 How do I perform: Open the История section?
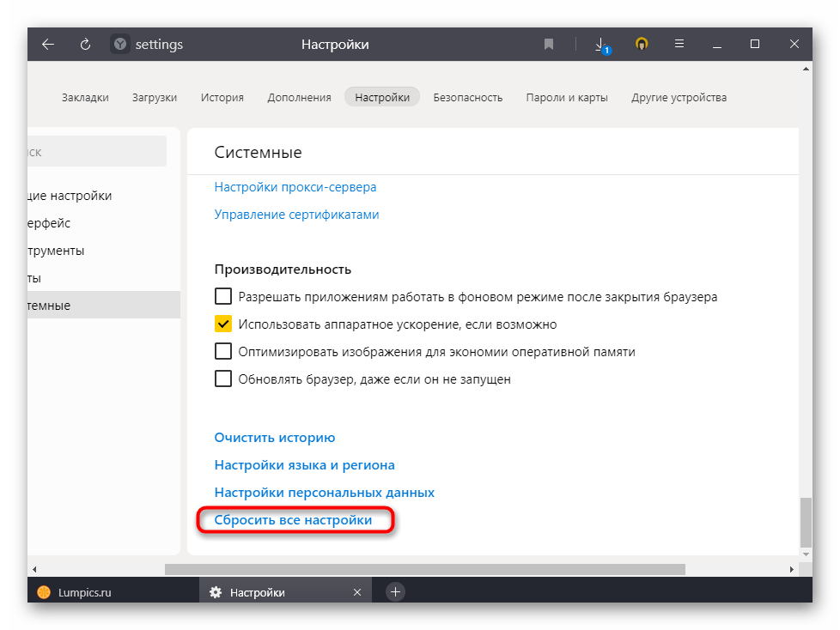[x=222, y=97]
